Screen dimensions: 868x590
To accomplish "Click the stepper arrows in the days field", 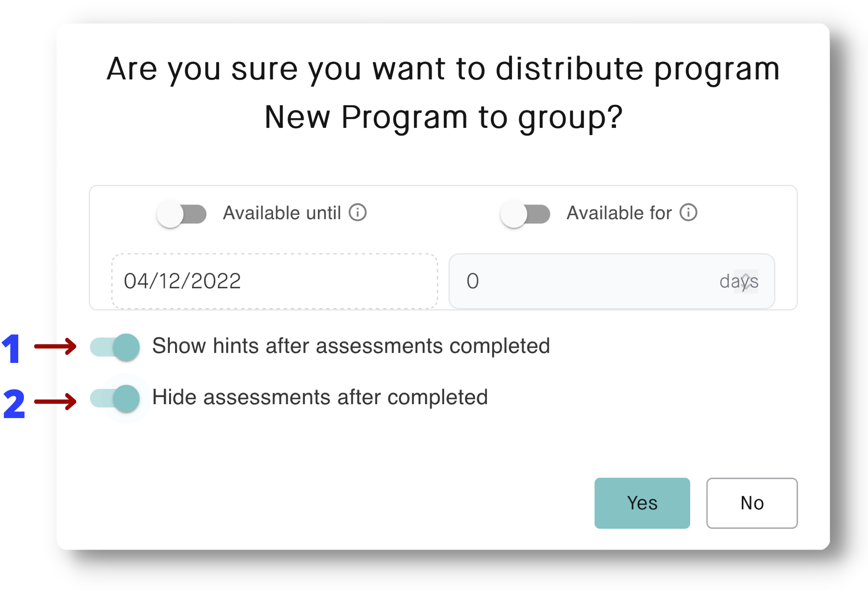I will (746, 281).
